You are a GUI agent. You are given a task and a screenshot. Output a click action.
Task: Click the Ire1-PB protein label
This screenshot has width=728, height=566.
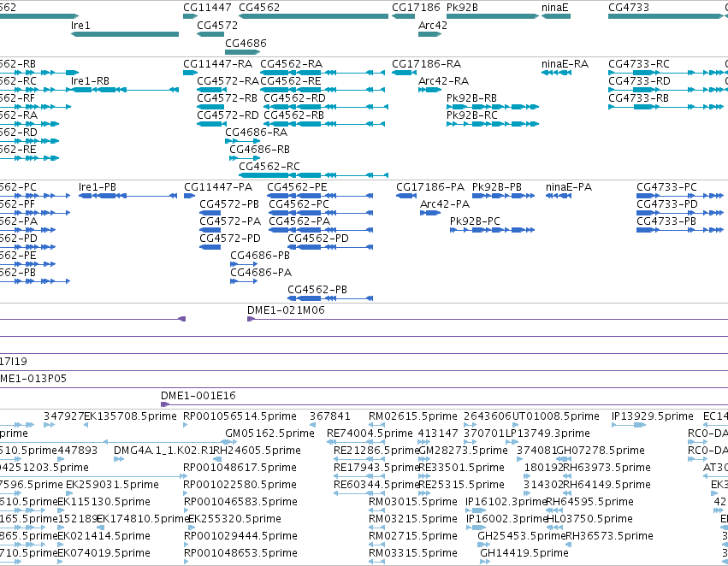pos(98,187)
